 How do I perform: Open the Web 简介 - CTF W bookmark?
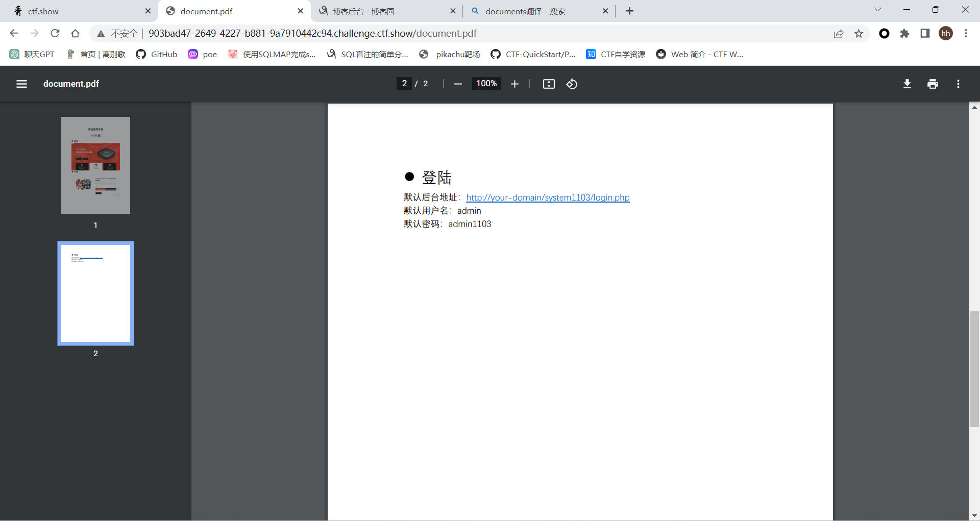700,54
